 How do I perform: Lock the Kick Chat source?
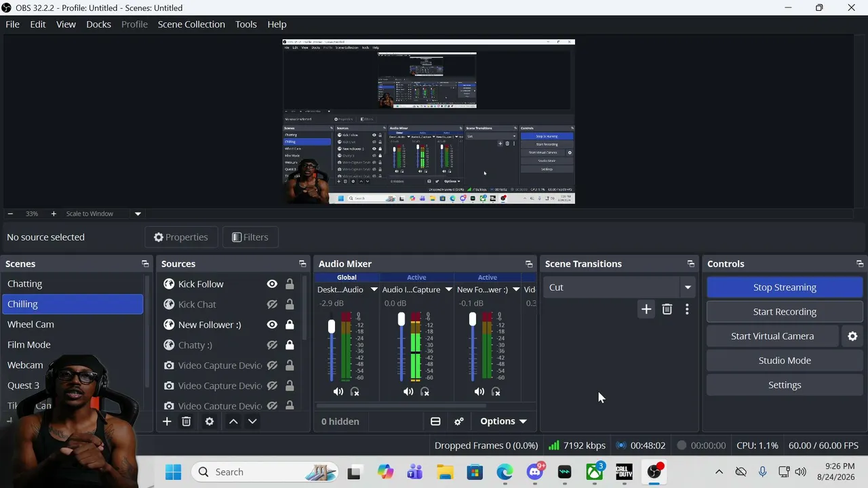(290, 304)
